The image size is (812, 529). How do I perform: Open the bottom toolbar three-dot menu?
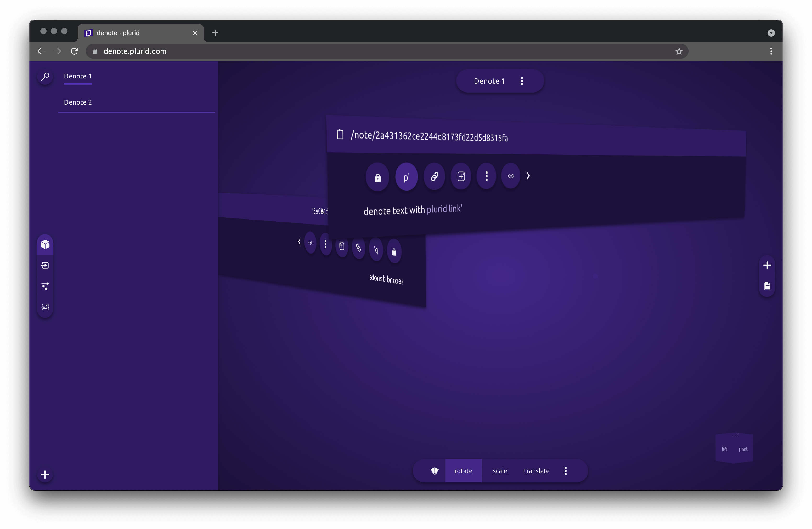(565, 471)
